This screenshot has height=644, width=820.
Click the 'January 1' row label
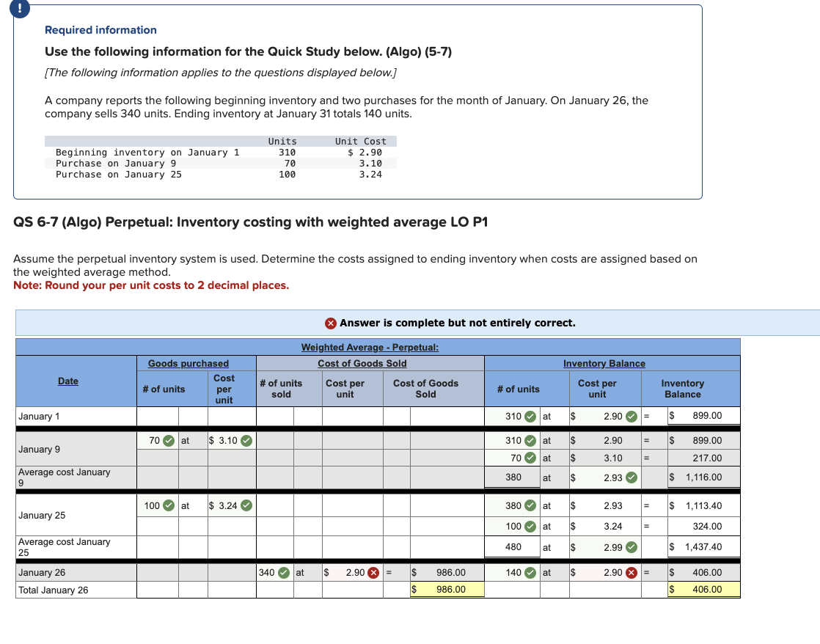pos(39,417)
